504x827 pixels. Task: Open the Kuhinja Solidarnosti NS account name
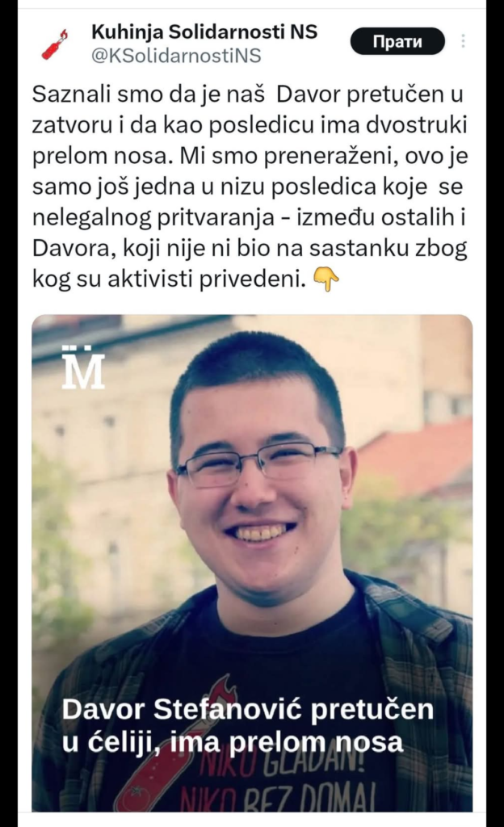click(x=204, y=32)
